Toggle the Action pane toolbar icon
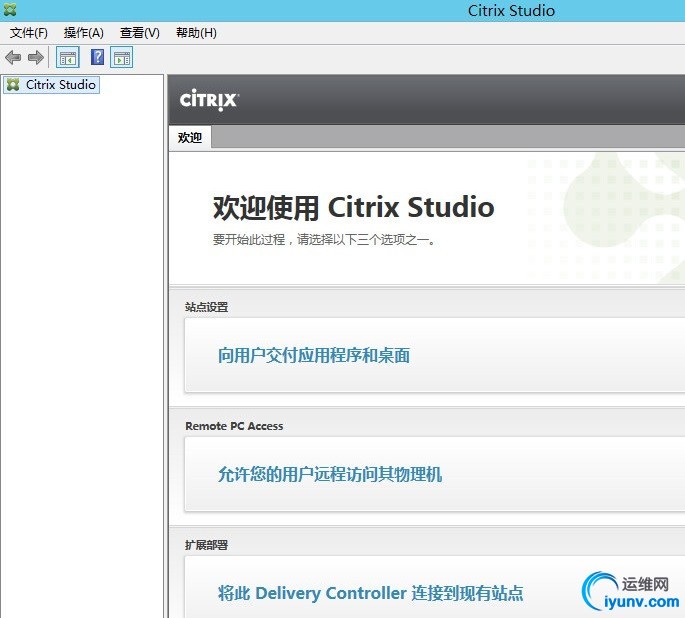 (x=122, y=57)
